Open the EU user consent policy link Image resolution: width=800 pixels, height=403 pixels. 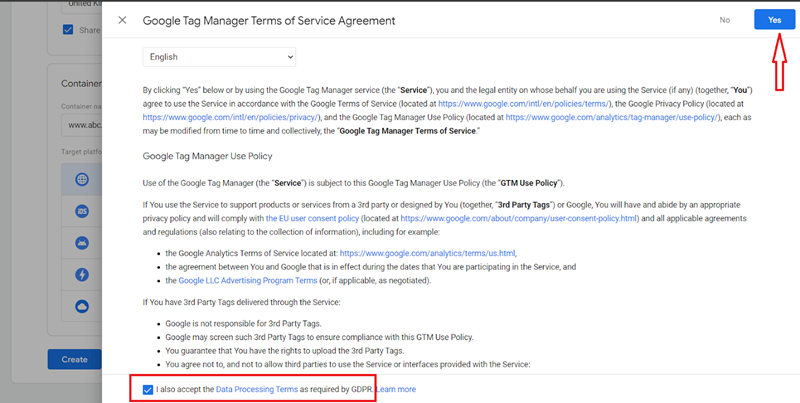click(x=313, y=218)
